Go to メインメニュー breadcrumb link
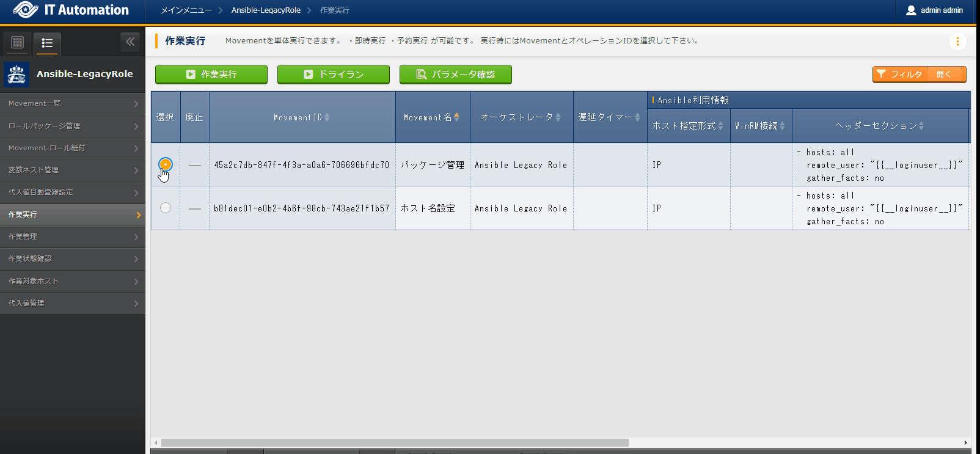Screen dimensions: 980x454 [x=186, y=10]
